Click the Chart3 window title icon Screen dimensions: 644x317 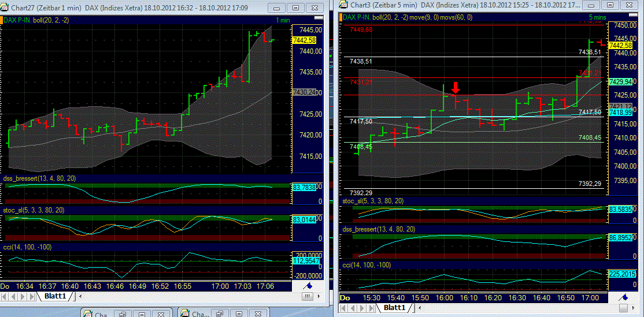[343, 4]
